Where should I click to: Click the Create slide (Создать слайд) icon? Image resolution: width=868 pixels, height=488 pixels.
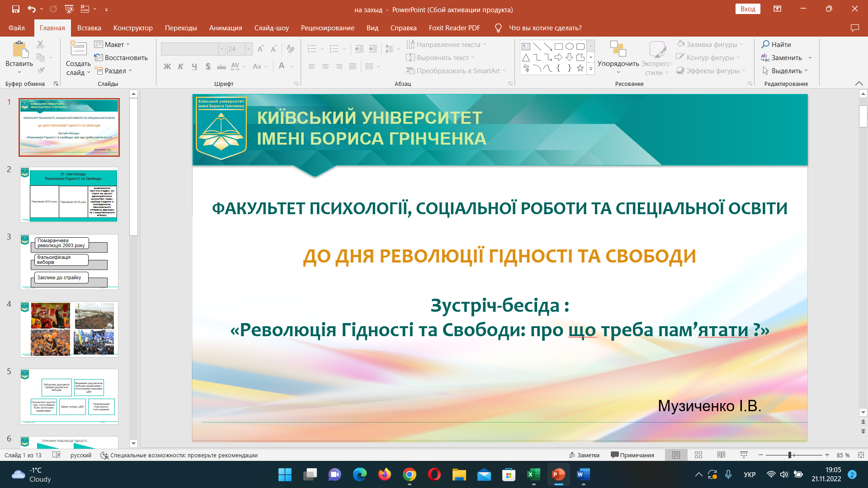pos(78,49)
